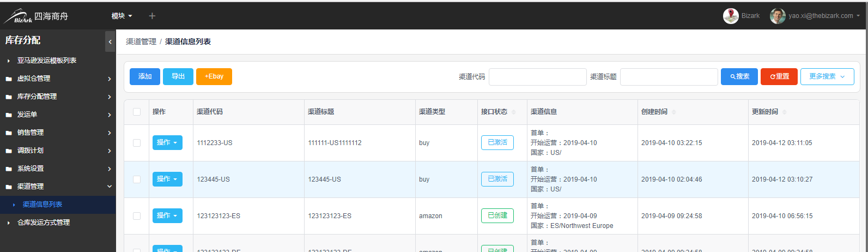Toggle the select-all checkbox in table header
Screen dimensions: 868x252
click(x=137, y=112)
